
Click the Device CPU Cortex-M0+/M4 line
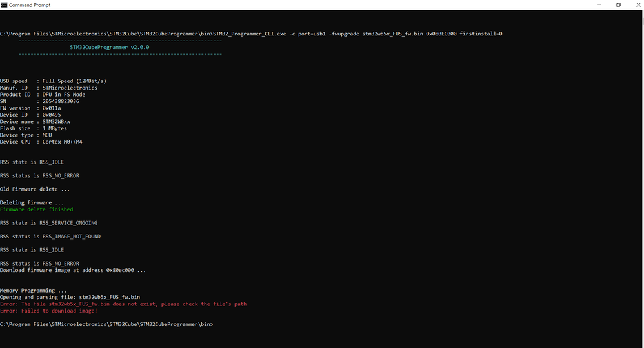(x=41, y=142)
